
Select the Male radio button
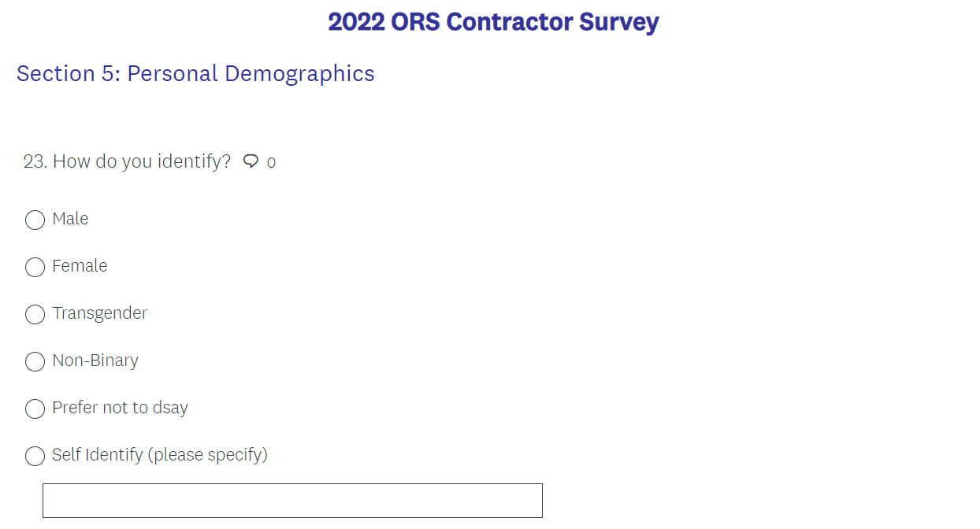coord(35,220)
